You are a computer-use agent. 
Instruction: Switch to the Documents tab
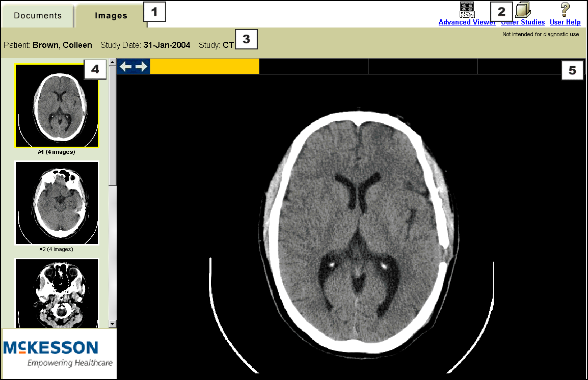tap(38, 16)
